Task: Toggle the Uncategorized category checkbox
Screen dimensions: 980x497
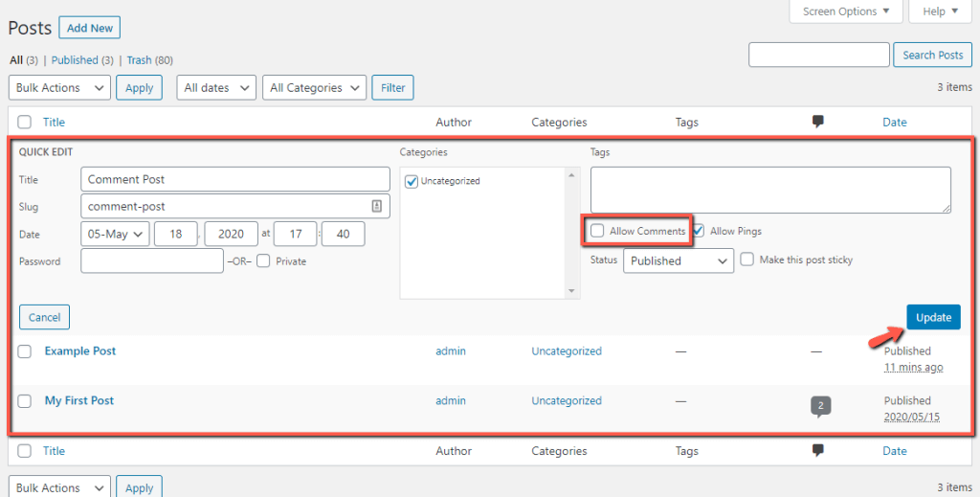Action: [412, 181]
